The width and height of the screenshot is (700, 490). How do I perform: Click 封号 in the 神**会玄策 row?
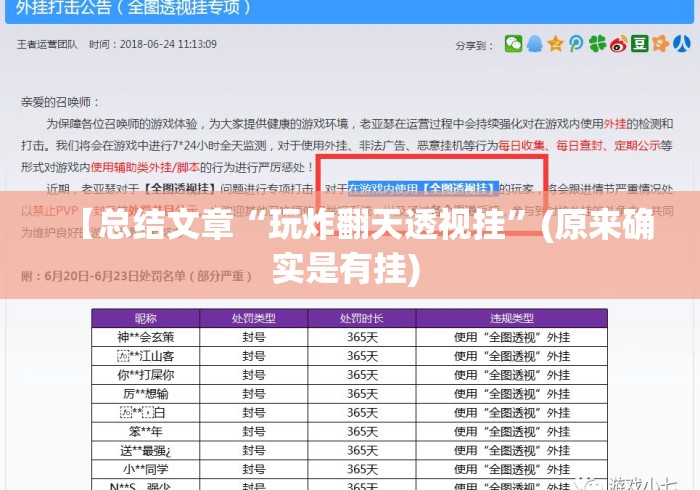(x=254, y=337)
